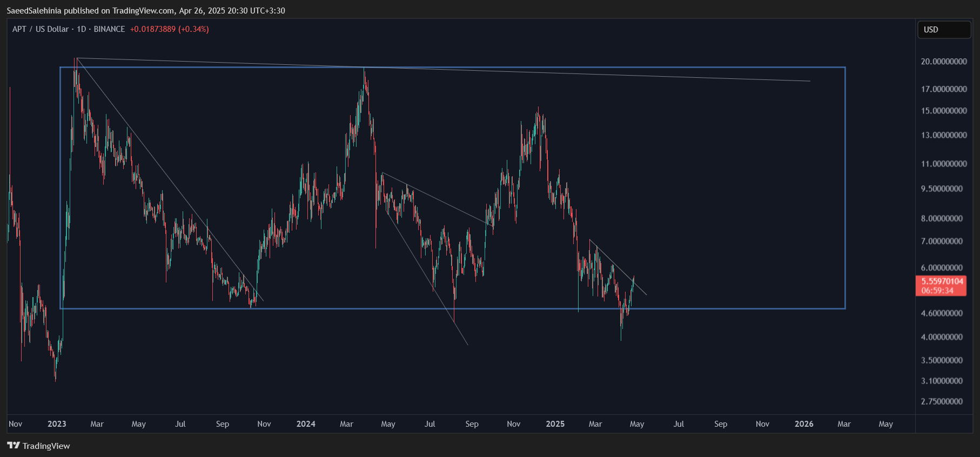Click the 2026 label on time axis
This screenshot has height=457, width=980.
(804, 424)
